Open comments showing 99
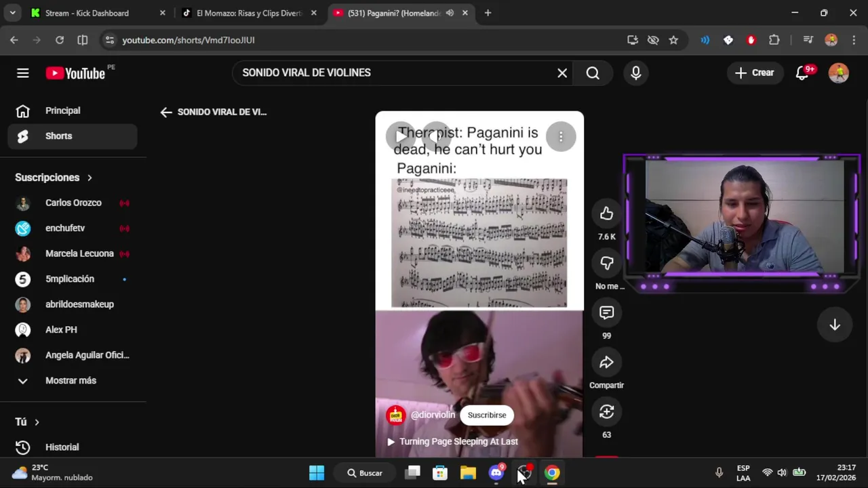 click(606, 313)
